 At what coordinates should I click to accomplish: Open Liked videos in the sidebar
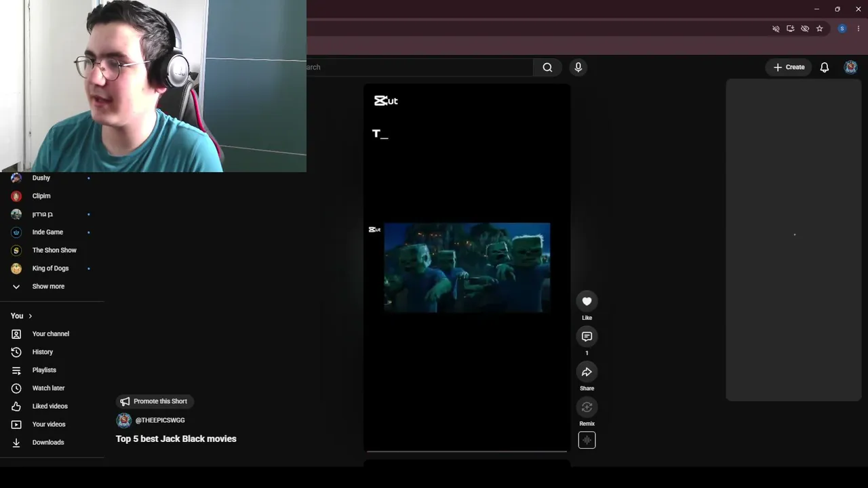(x=52, y=406)
